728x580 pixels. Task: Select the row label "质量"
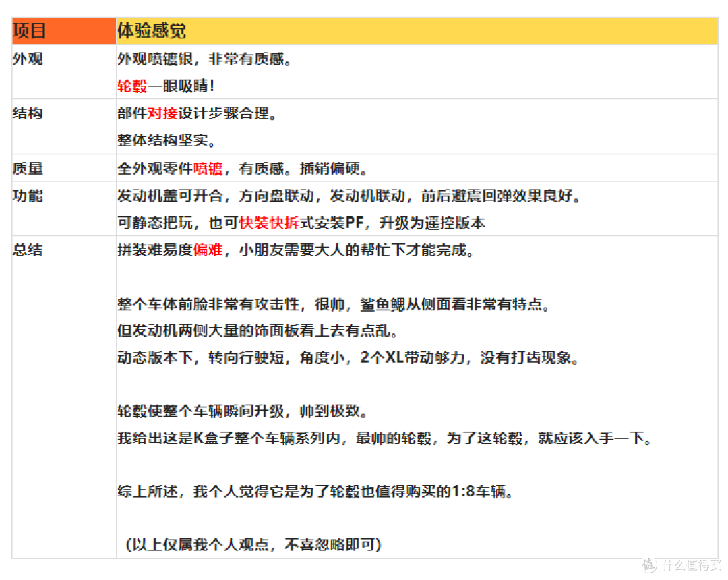click(28, 168)
